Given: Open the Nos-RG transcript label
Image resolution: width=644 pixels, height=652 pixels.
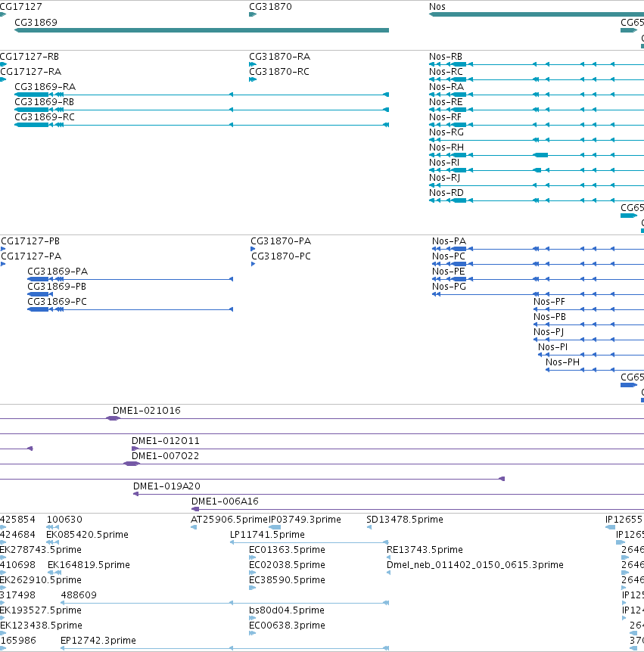Looking at the screenshot, I should tap(446, 132).
